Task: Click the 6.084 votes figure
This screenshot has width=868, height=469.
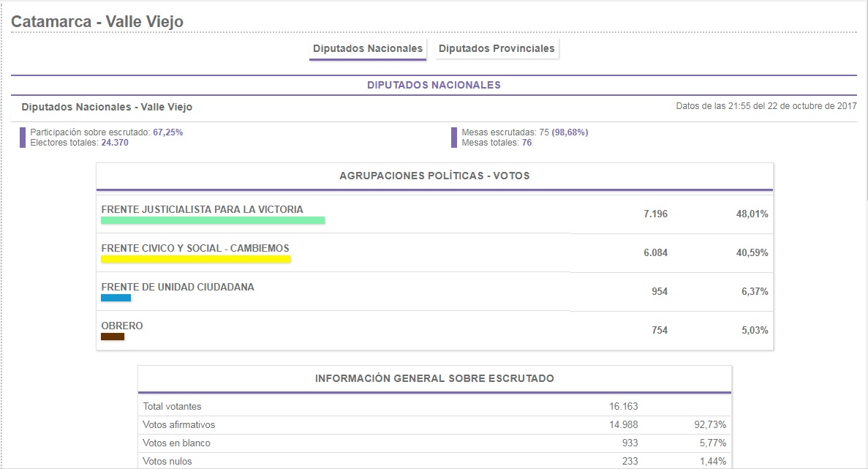Action: click(x=655, y=252)
